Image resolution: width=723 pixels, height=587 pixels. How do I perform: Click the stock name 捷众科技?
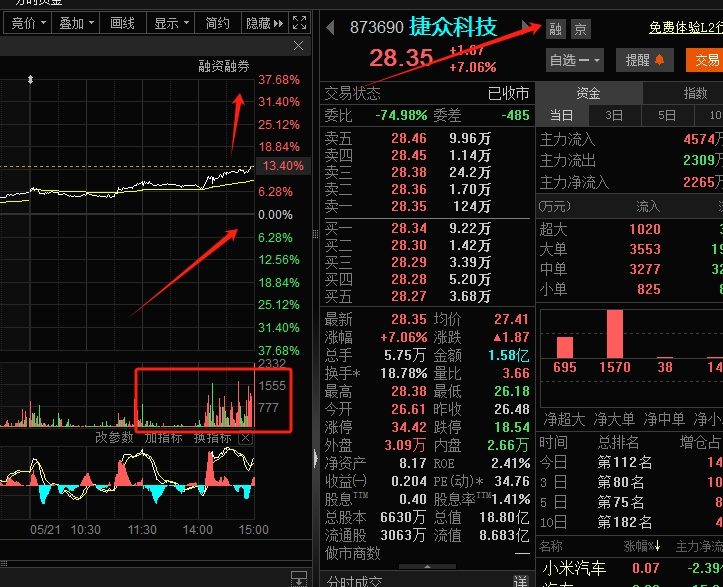coord(453,27)
